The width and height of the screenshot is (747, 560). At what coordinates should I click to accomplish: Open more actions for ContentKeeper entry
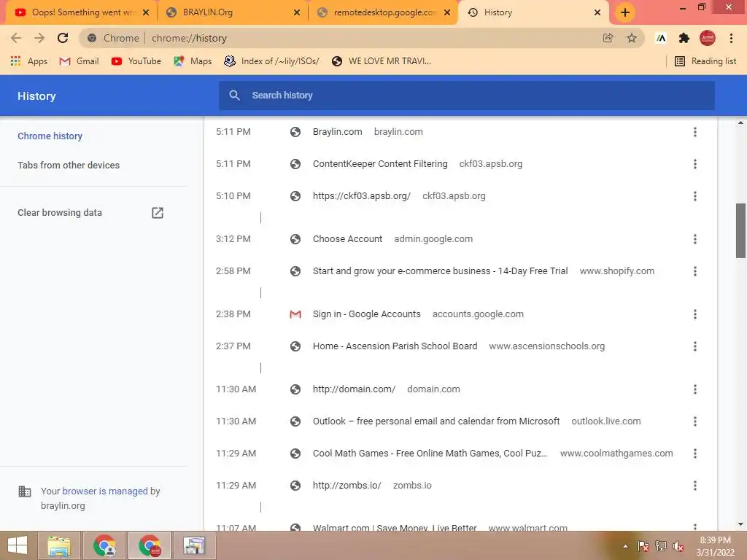pyautogui.click(x=695, y=164)
